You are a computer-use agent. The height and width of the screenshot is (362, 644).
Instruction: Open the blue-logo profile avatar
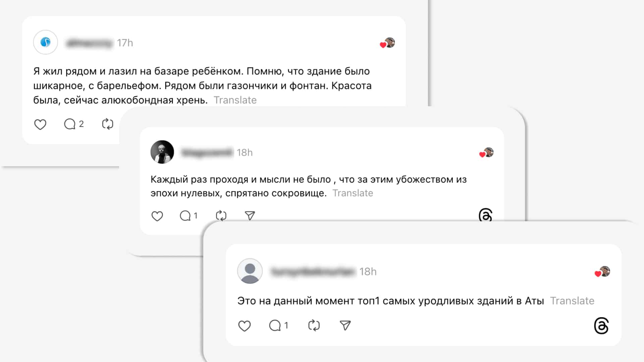(x=46, y=43)
